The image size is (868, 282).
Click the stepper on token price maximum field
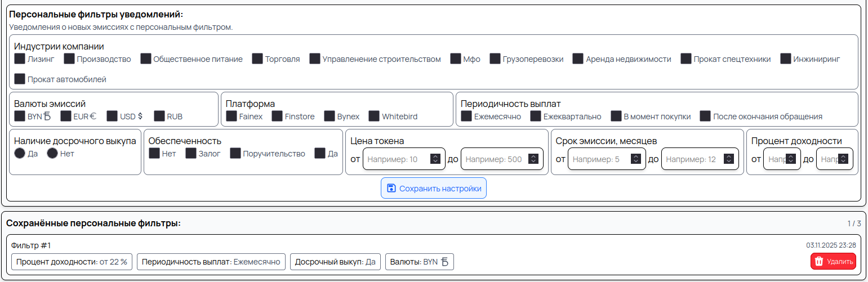[x=533, y=159]
